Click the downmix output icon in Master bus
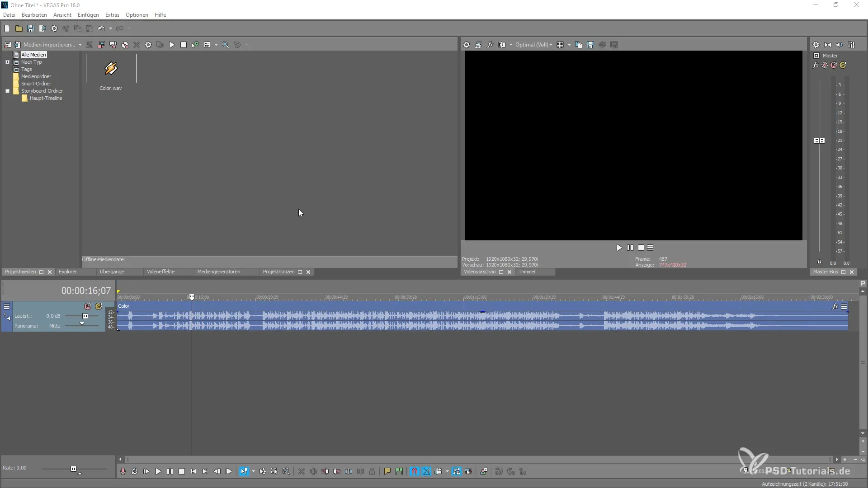The width and height of the screenshot is (868, 488). 828,45
